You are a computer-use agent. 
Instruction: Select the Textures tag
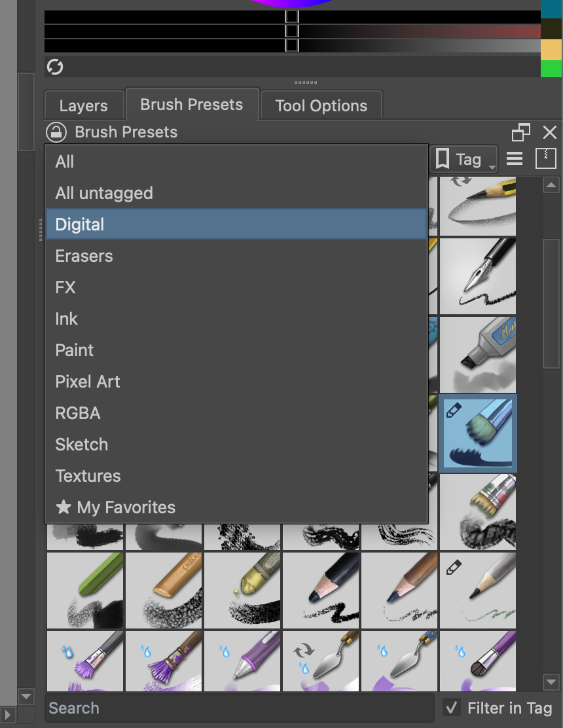coord(236,476)
